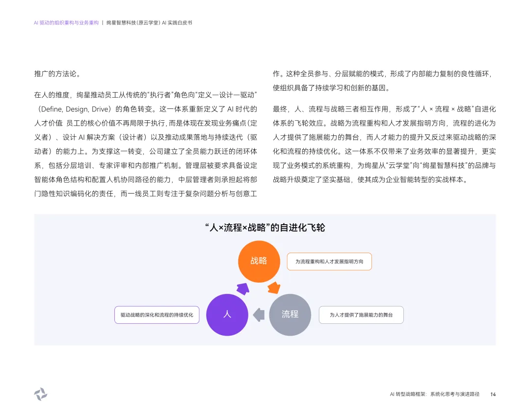
Task: Click the gray 流程 circle
Action: [290, 315]
